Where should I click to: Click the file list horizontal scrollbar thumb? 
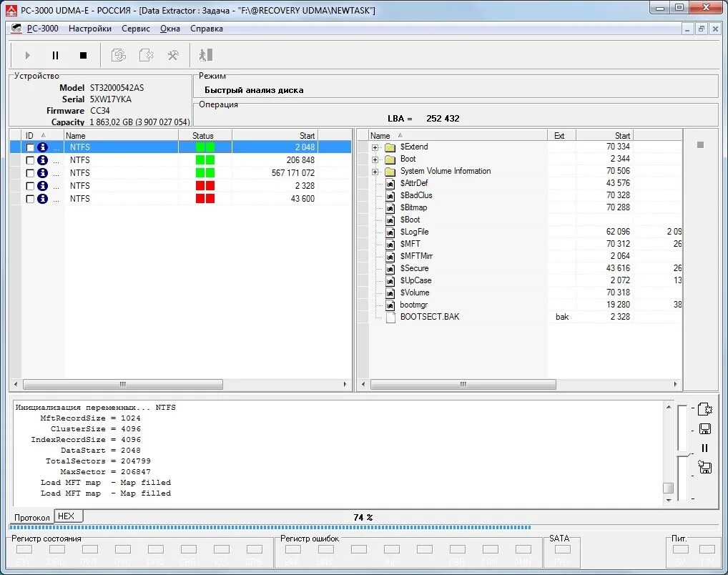pos(463,385)
